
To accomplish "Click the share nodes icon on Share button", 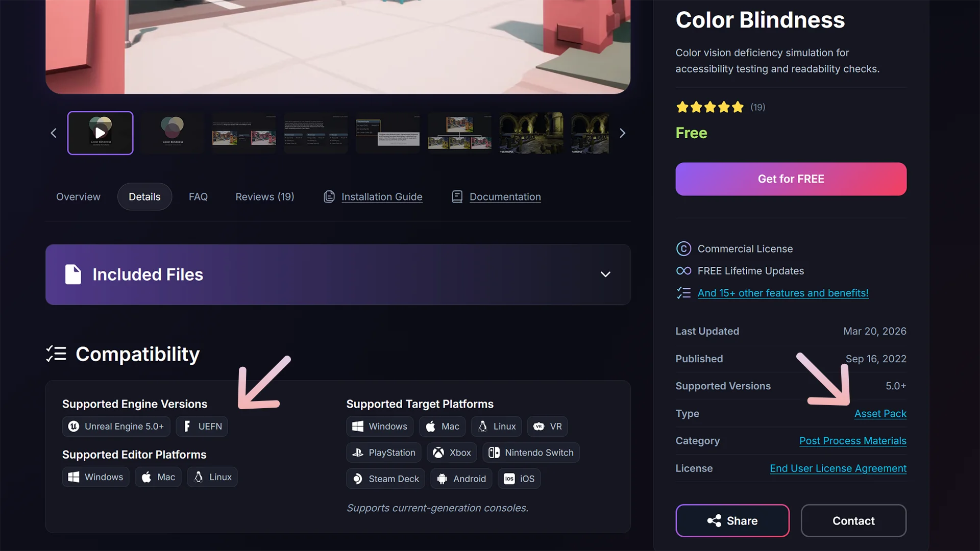I will point(714,521).
